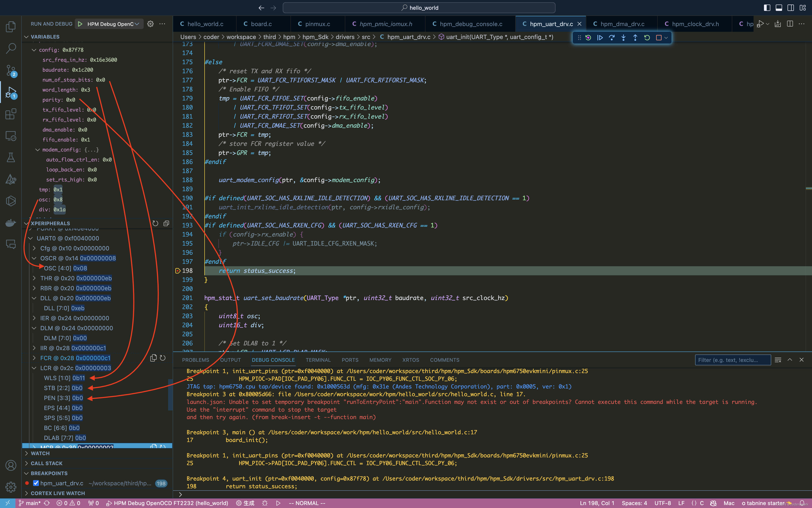Switch to pinmux.c editor tab
Image resolution: width=812 pixels, height=508 pixels.
(x=317, y=24)
